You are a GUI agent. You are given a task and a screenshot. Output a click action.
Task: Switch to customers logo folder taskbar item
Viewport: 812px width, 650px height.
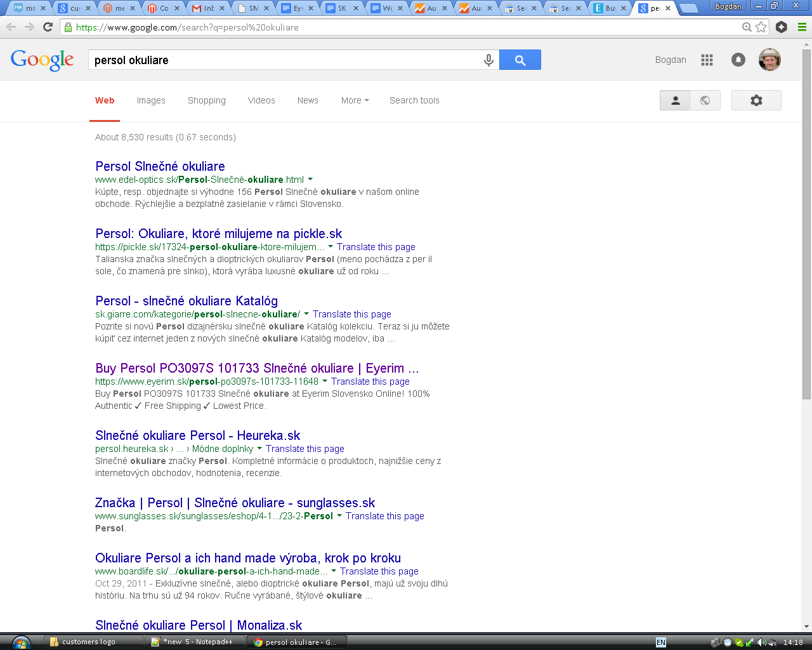93,642
